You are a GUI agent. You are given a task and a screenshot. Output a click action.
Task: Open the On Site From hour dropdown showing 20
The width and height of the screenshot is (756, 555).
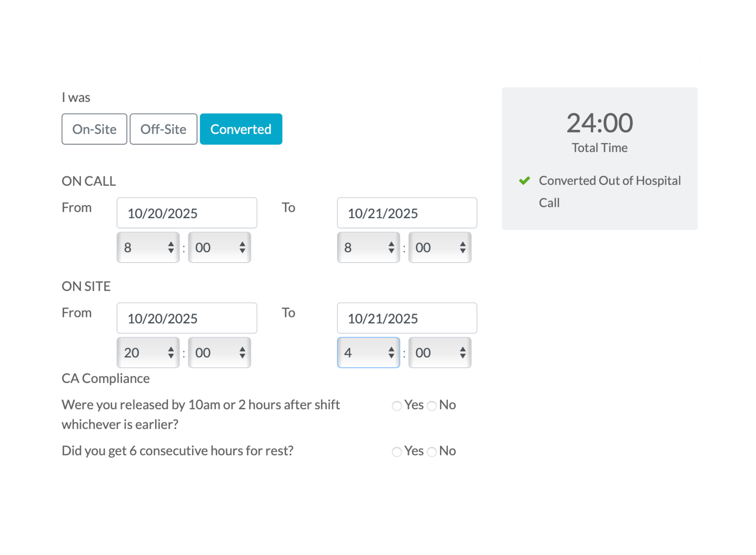tap(148, 352)
